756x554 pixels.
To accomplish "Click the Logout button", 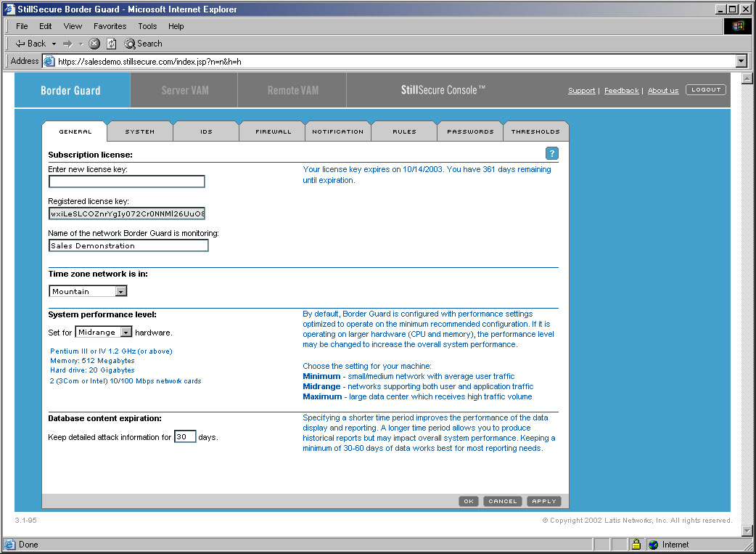I will 706,90.
